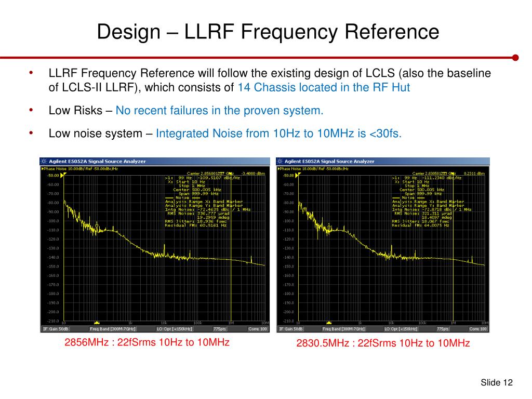Click 'Freq Band [300M-7GHz]' in the 2830.5MHz analyzer status bar
The image size is (532, 399).
pyautogui.click(x=344, y=329)
